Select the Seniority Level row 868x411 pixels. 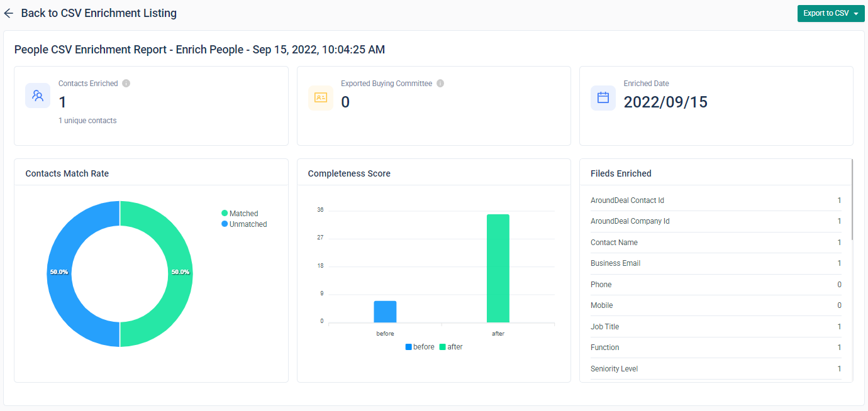[x=715, y=369]
